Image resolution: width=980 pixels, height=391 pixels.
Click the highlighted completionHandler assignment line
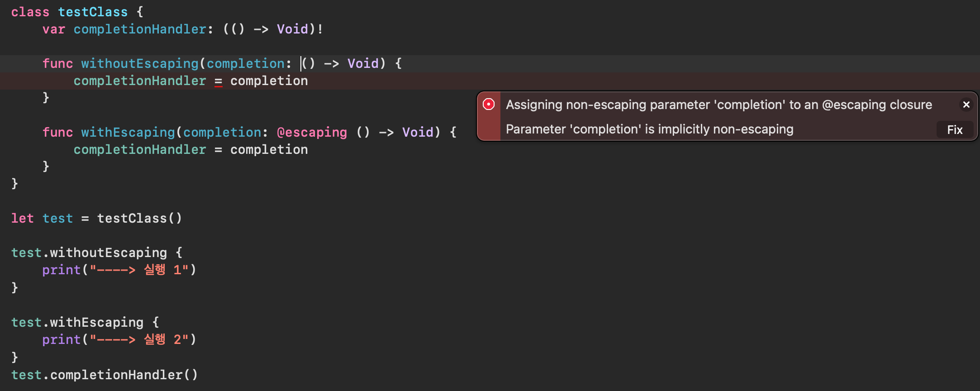click(190, 81)
